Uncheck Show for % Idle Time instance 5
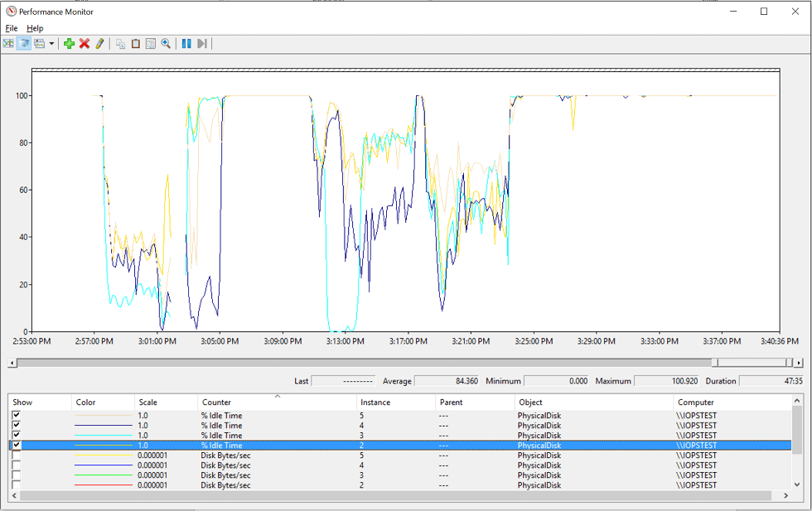The image size is (812, 511). point(14,415)
